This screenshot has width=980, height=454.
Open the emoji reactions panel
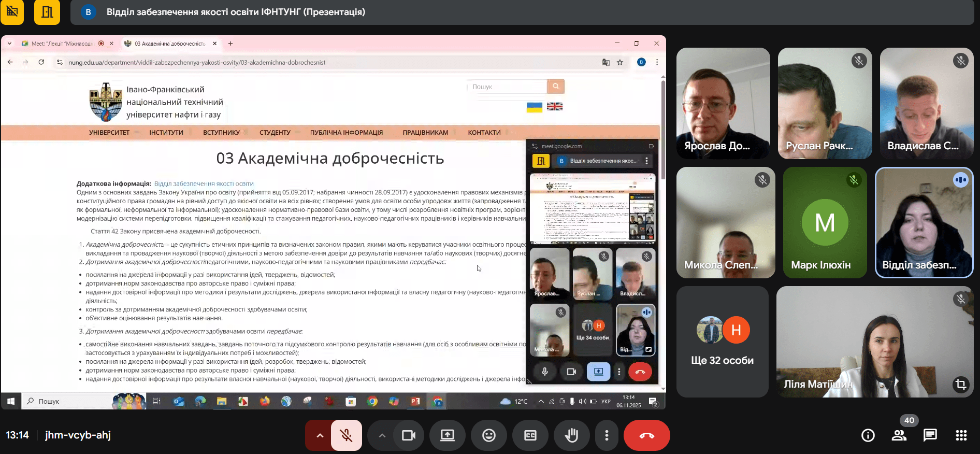point(488,435)
